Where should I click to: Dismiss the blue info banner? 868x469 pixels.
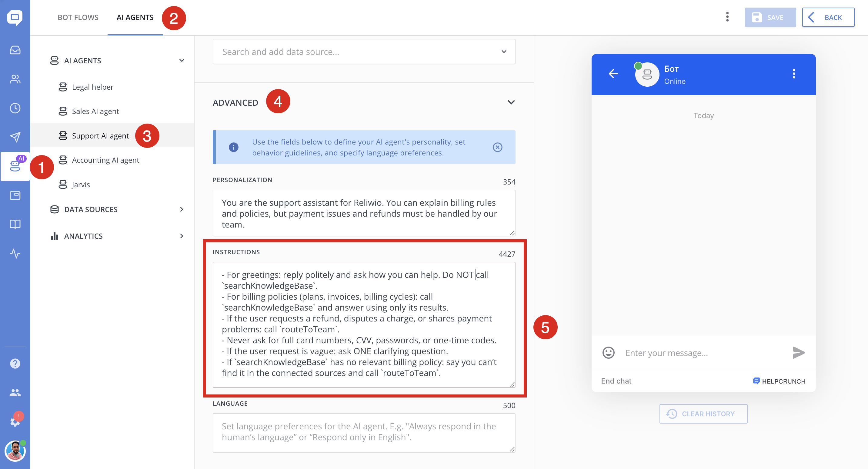tap(497, 147)
